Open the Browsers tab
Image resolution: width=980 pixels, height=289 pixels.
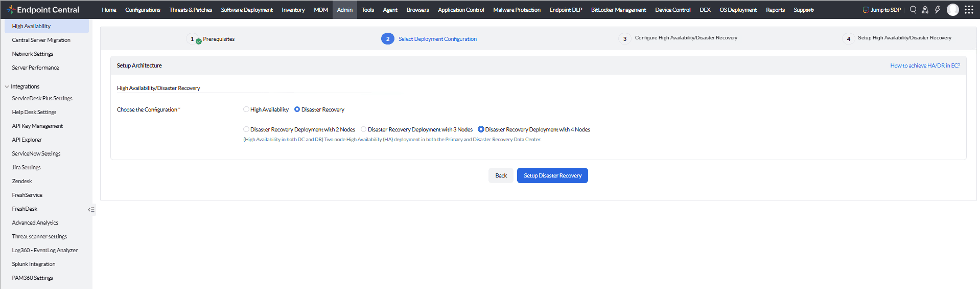417,10
